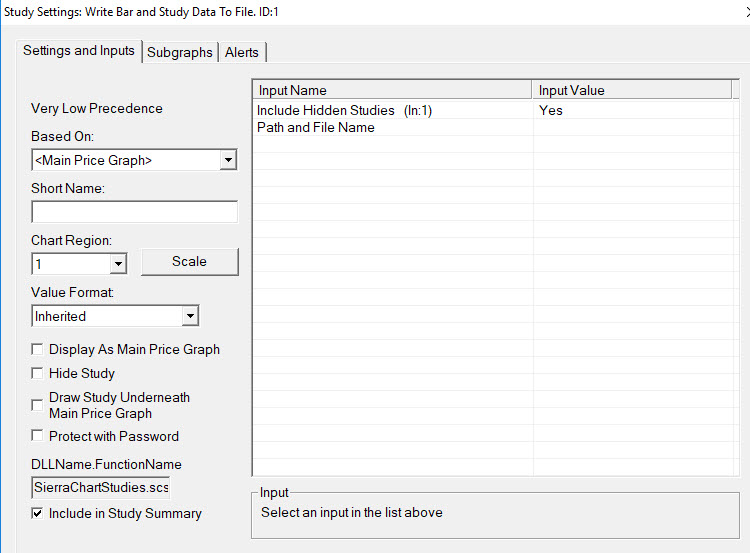Click the Yes value for Include Hidden Studies

coord(551,110)
